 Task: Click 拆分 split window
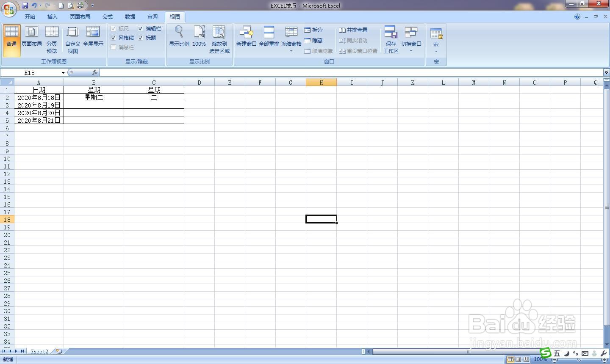pyautogui.click(x=313, y=30)
